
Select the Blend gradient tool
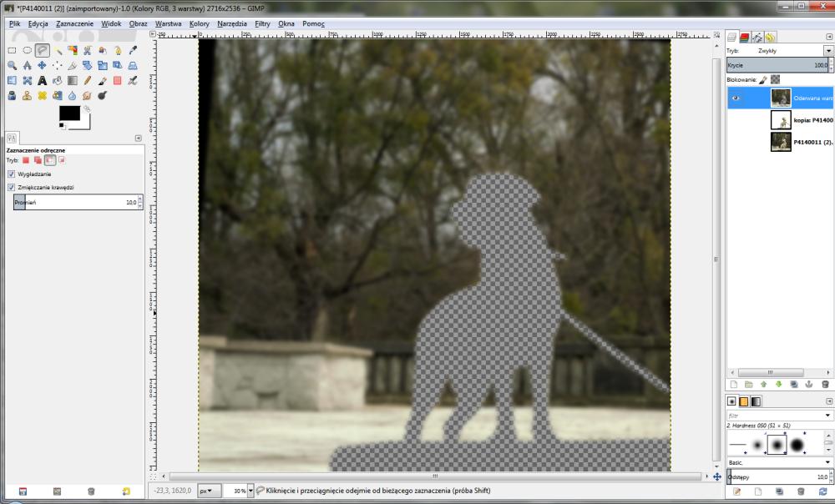(x=73, y=80)
